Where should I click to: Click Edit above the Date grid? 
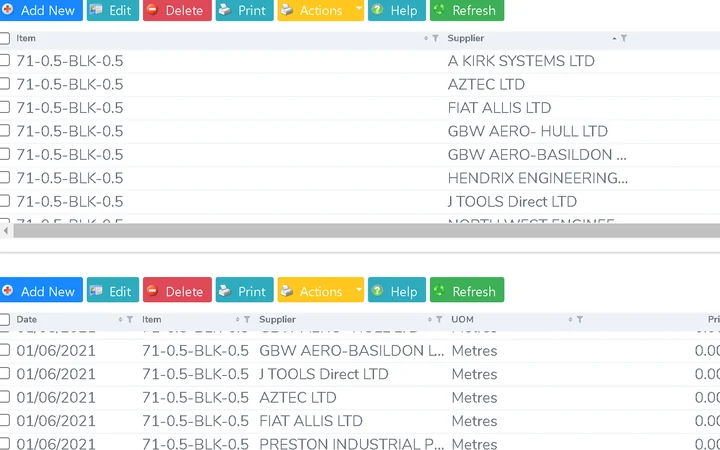click(112, 290)
